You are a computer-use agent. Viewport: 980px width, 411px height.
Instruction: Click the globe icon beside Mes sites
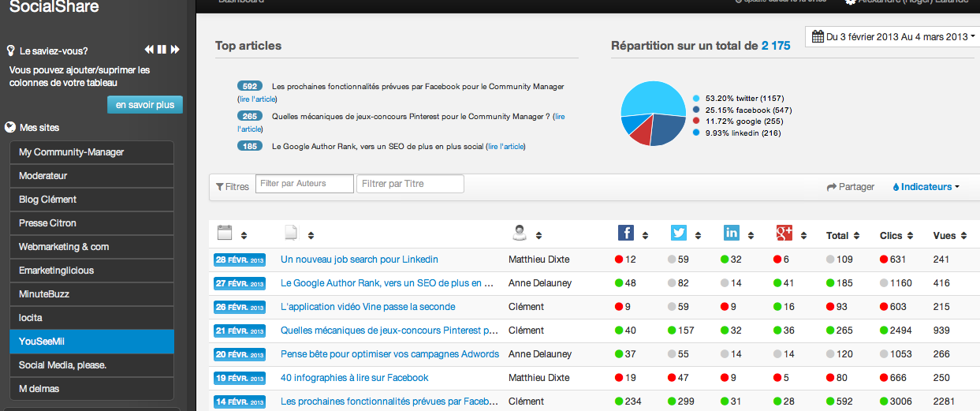pos(10,127)
